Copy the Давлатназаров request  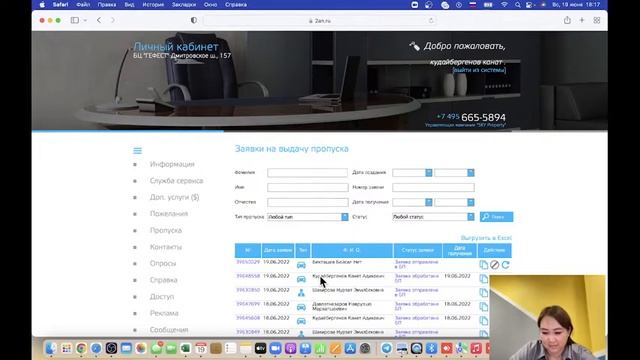[x=484, y=307]
